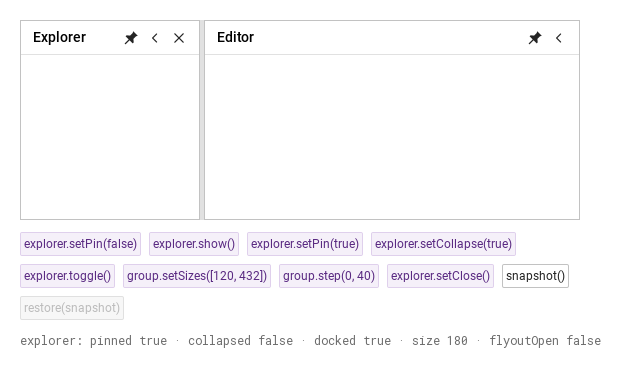Click the status text 'pinned true'
The image size is (621, 368).
(x=128, y=341)
